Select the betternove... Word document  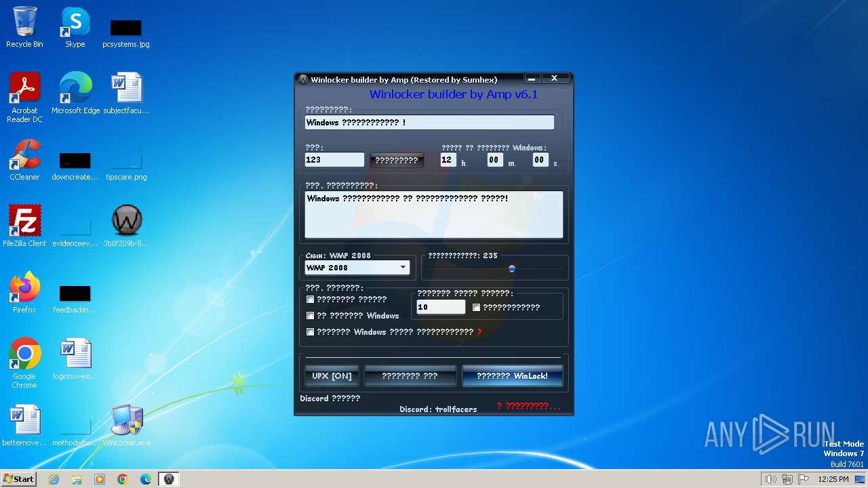coord(24,426)
